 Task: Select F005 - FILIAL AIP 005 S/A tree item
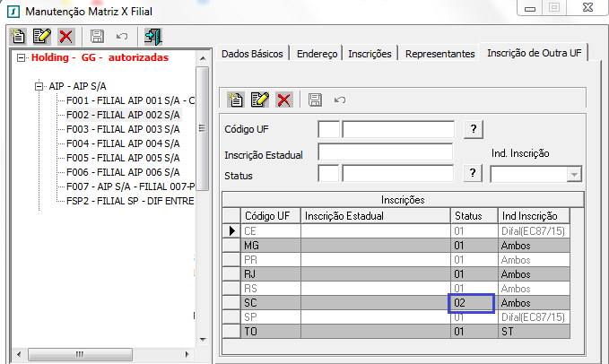click(123, 158)
